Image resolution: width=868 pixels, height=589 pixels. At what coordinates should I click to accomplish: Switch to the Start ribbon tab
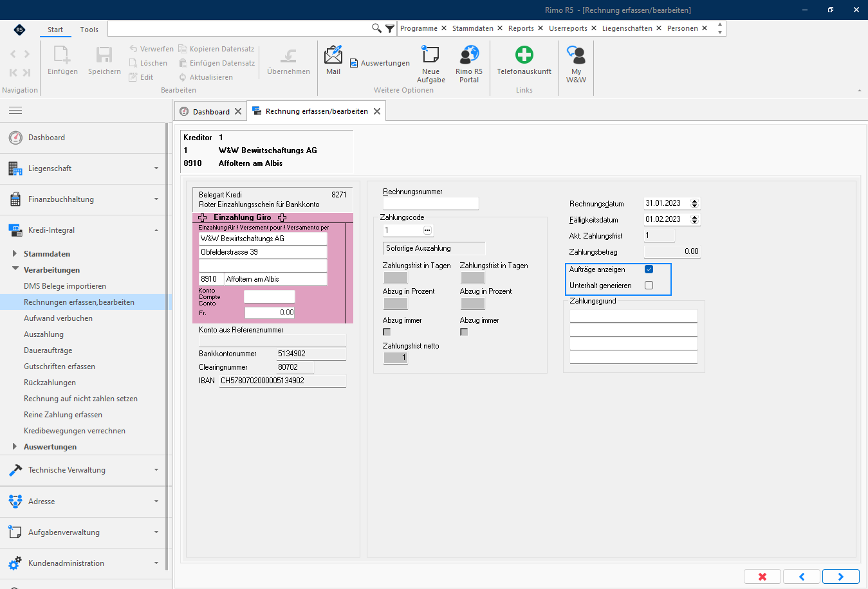55,30
